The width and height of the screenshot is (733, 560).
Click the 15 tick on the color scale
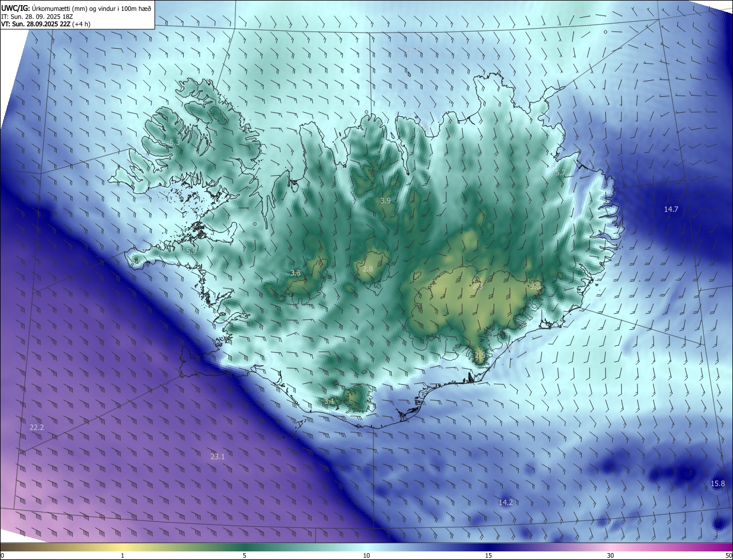tap(488, 555)
